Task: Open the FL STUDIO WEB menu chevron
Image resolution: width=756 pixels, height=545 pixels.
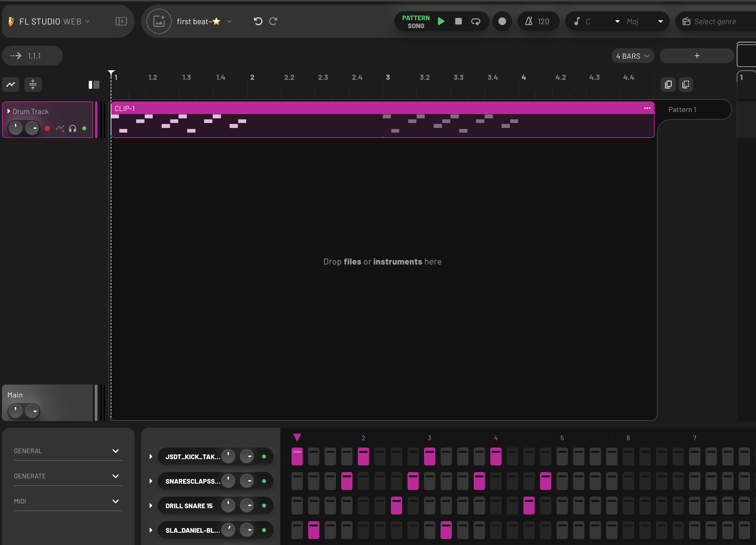Action: pos(87,21)
